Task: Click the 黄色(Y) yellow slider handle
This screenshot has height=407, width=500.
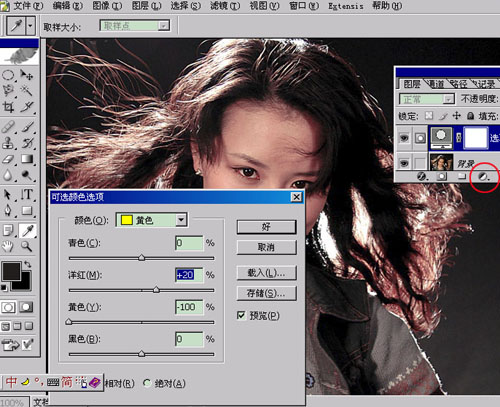Action: (x=69, y=321)
